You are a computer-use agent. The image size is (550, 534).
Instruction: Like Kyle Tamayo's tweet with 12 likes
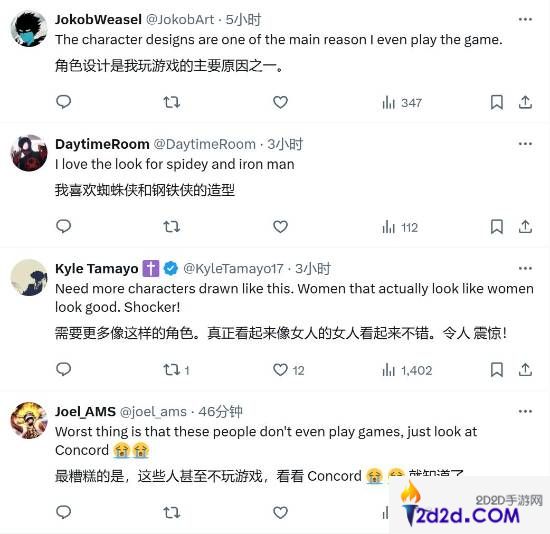(288, 370)
